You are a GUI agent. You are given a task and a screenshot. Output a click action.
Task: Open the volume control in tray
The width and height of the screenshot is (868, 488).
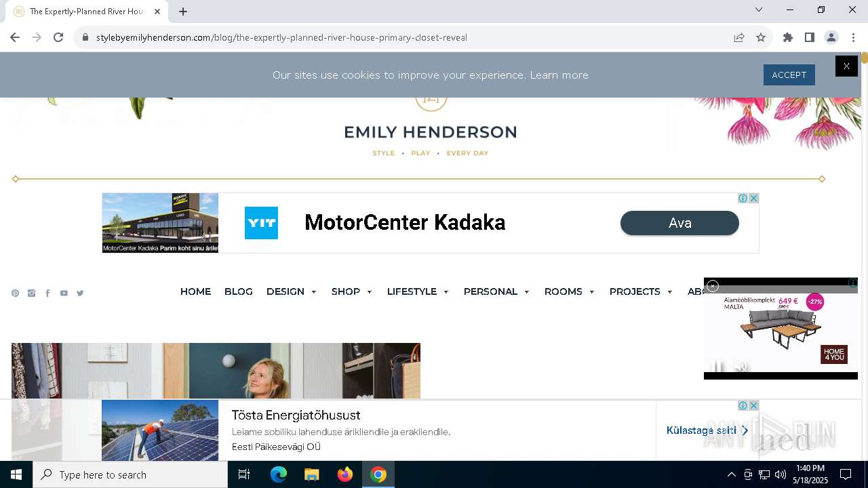780,474
